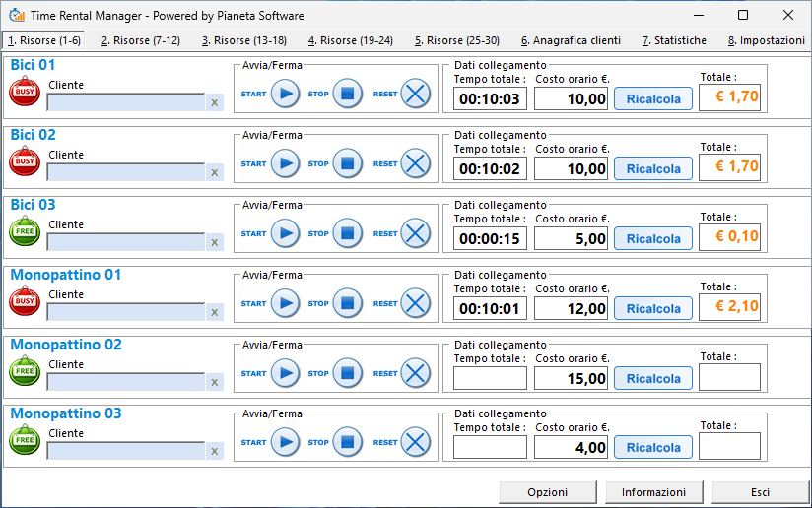Reset the Bici 03 timer
Screen dimensions: 812x508
[416, 234]
